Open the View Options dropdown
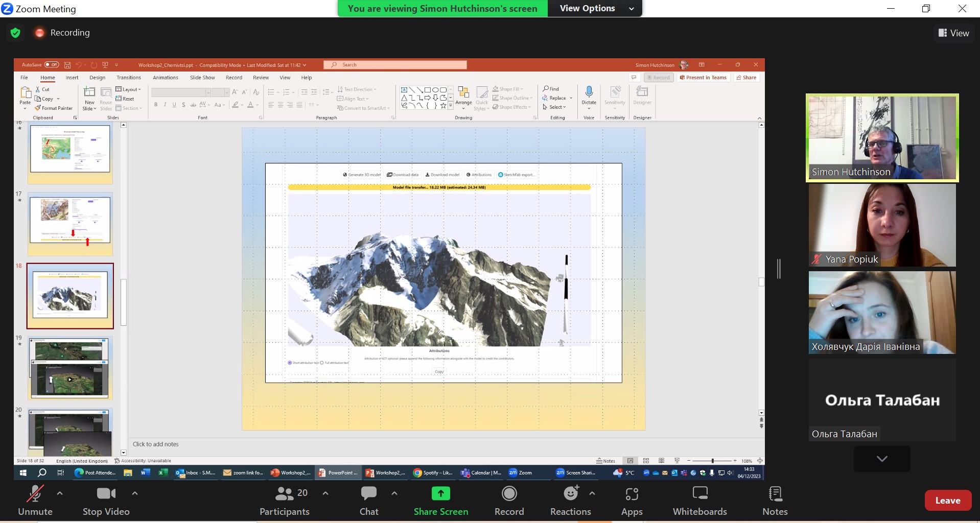The image size is (980, 523). [595, 8]
